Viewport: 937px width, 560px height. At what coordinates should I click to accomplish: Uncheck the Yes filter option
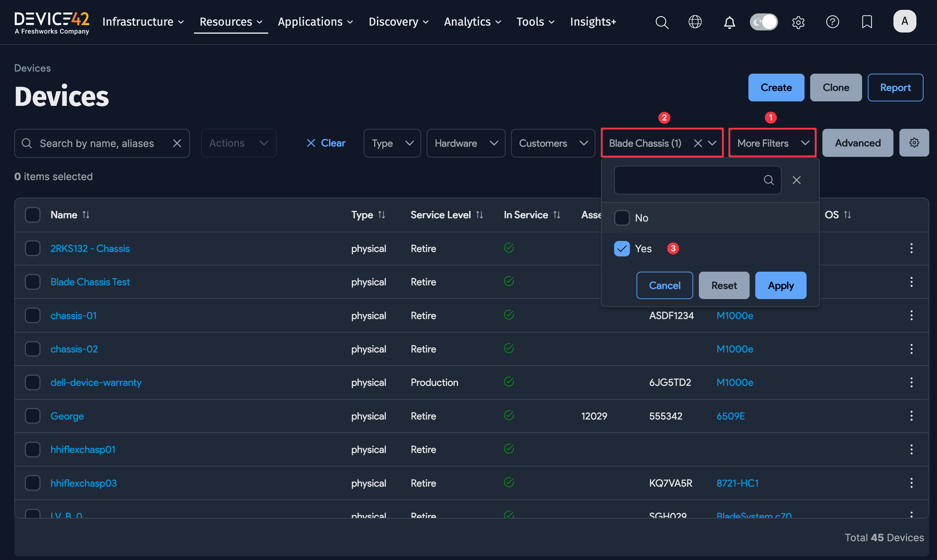622,249
